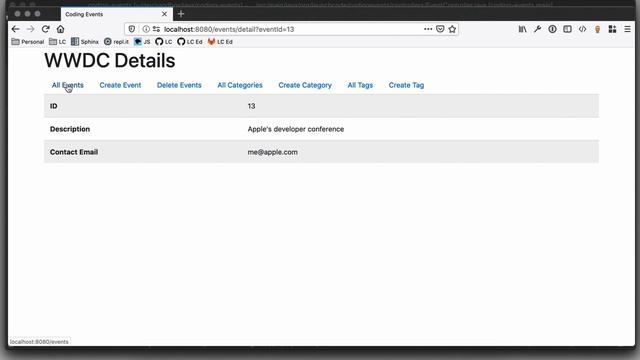640x360 pixels.
Task: Click the me@apple.com email value
Action: tap(272, 152)
